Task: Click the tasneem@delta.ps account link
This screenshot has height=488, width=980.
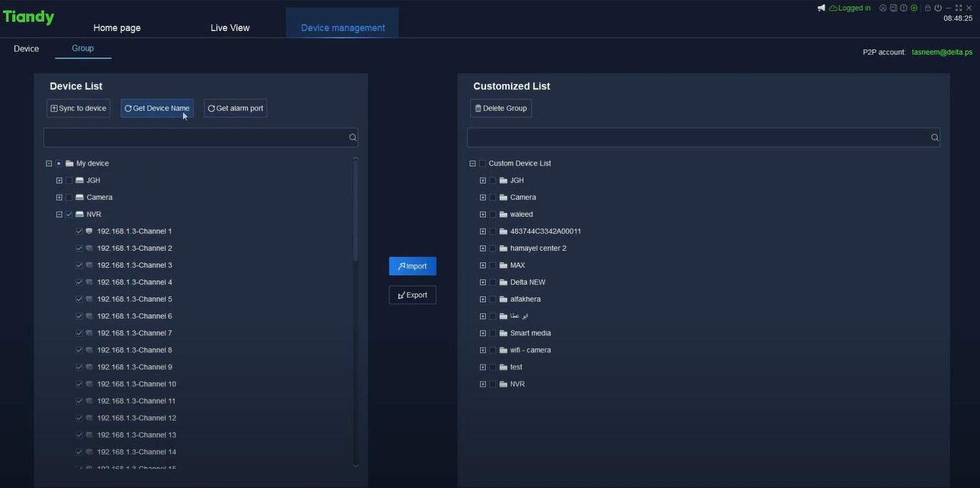Action: coord(941,50)
